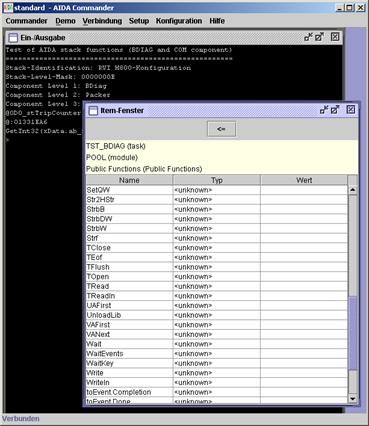Maximize the Item-Fenster window
Image resolution: width=369 pixels, height=426 pixels.
point(335,110)
